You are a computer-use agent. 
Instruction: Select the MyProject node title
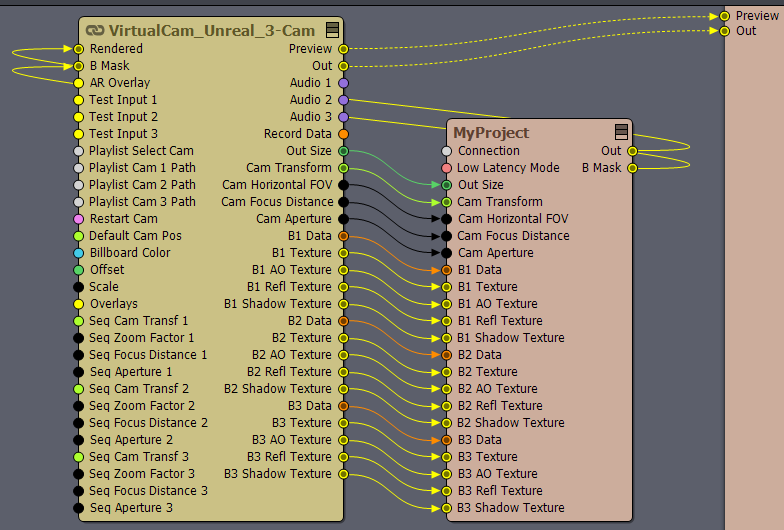coord(492,132)
